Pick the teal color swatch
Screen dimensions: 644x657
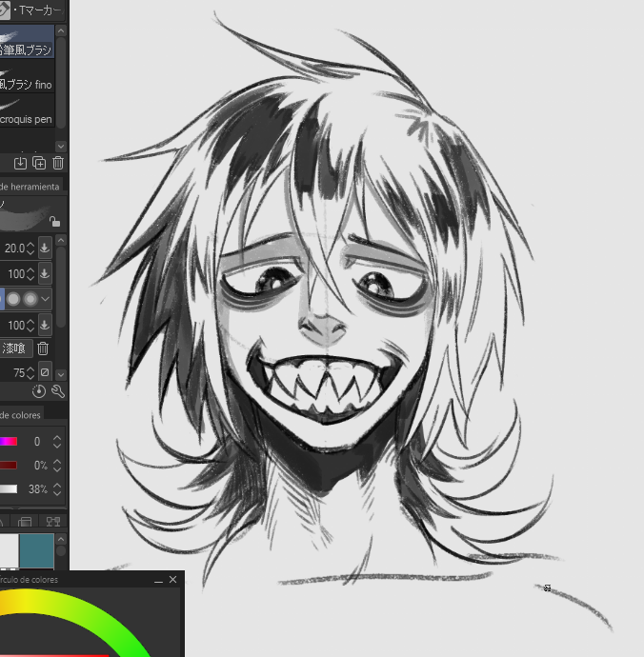37,550
